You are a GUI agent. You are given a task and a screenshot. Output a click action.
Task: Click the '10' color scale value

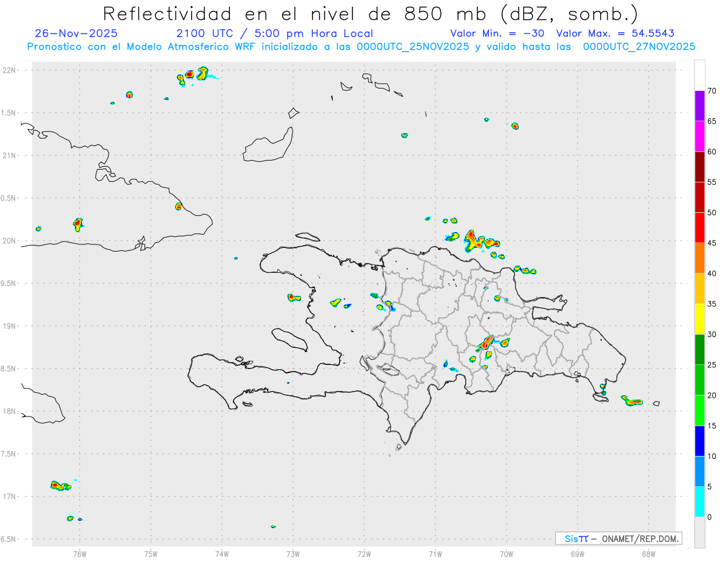(712, 457)
